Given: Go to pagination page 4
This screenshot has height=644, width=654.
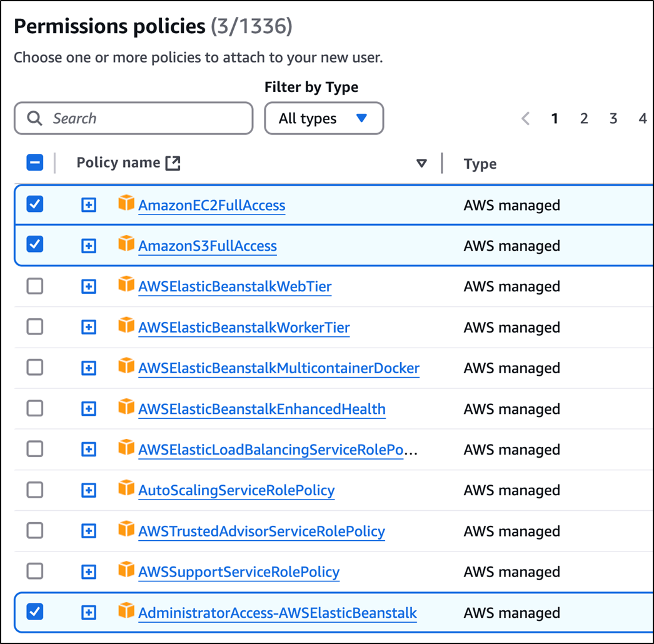Looking at the screenshot, I should point(643,118).
